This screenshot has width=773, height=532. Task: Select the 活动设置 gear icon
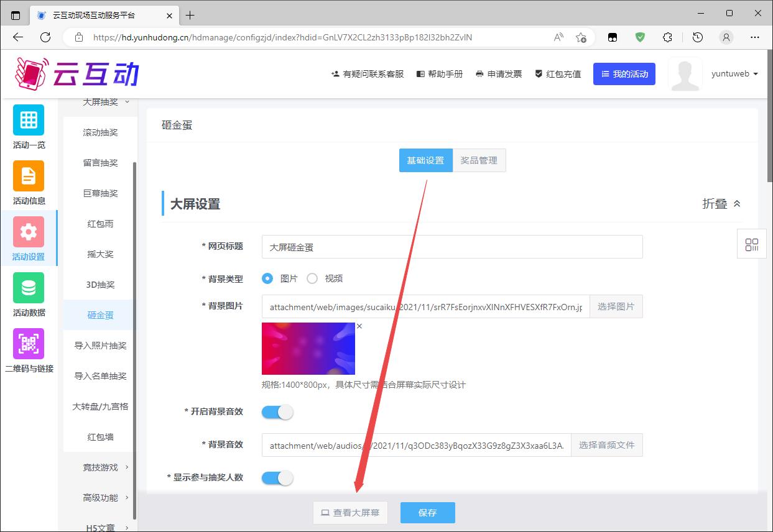tap(29, 232)
